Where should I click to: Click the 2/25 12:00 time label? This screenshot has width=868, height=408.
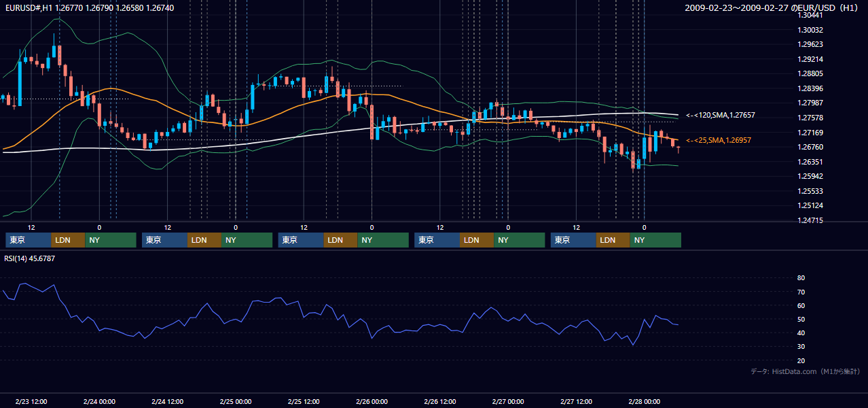(x=304, y=402)
